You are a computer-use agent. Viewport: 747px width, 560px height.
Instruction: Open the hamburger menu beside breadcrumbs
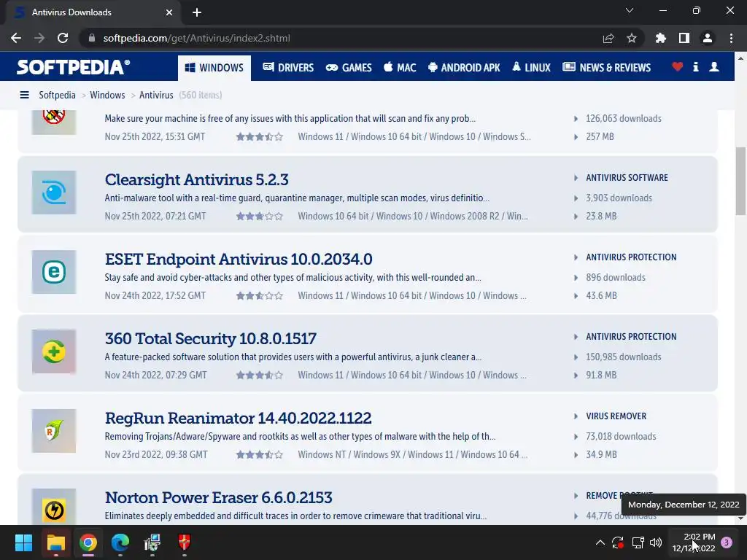pyautogui.click(x=24, y=96)
